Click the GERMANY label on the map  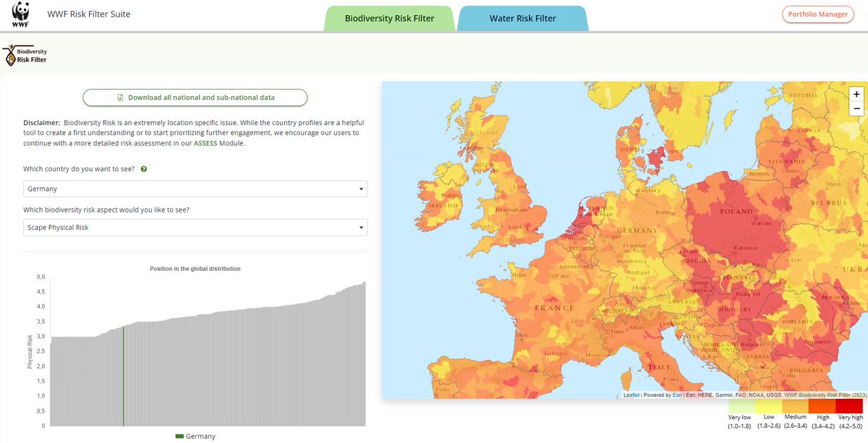click(x=637, y=230)
